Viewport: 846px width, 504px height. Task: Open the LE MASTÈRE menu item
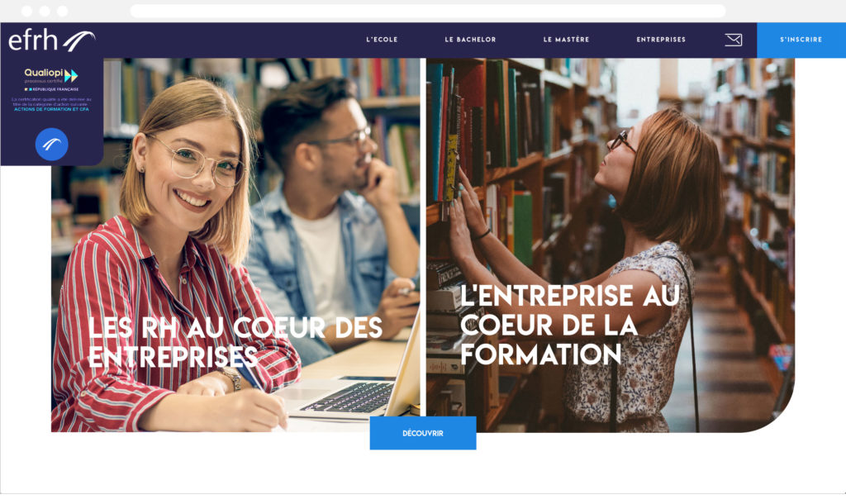click(566, 40)
